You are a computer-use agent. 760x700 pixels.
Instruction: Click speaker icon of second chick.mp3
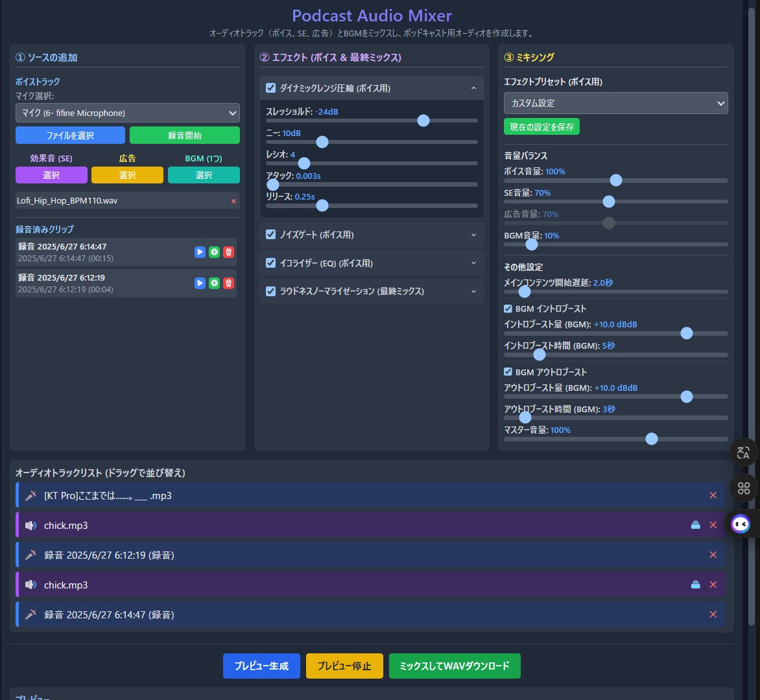point(30,585)
